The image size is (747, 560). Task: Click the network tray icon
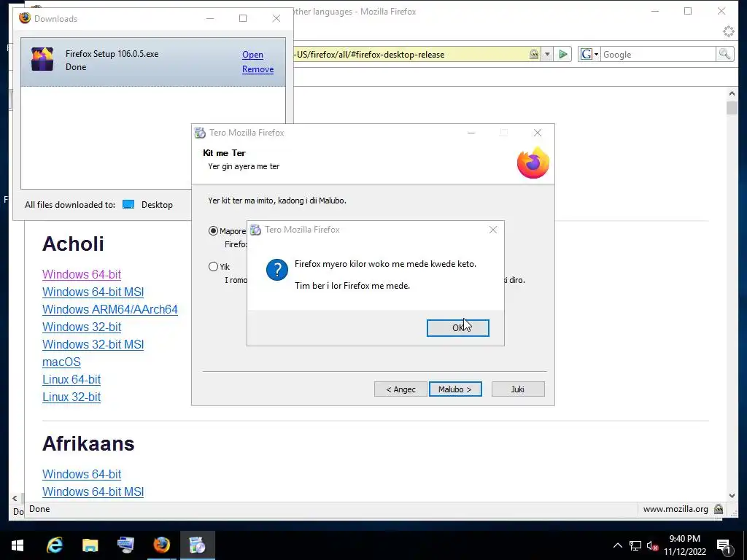tap(635, 545)
